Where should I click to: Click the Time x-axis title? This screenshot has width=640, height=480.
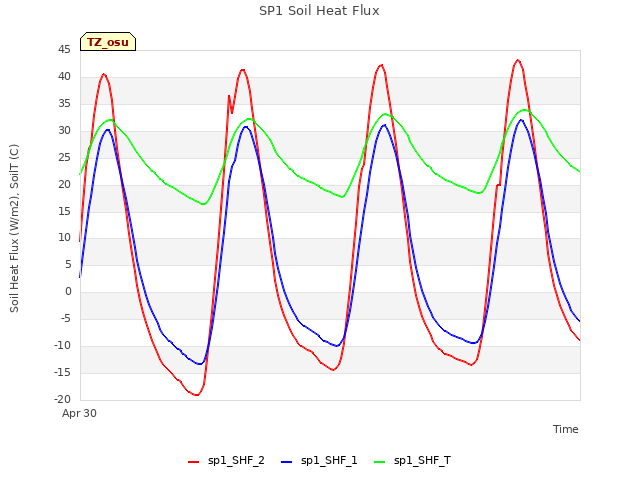click(x=566, y=429)
